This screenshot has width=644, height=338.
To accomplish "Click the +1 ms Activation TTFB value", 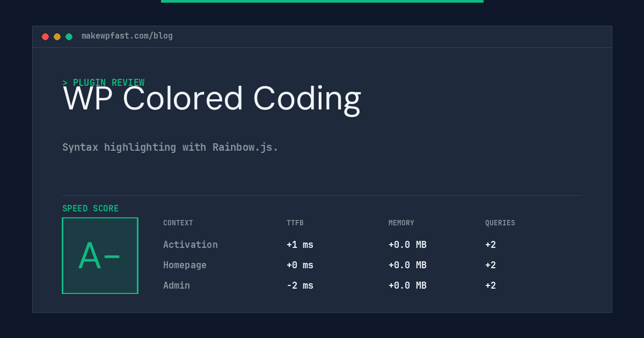I will [x=300, y=245].
